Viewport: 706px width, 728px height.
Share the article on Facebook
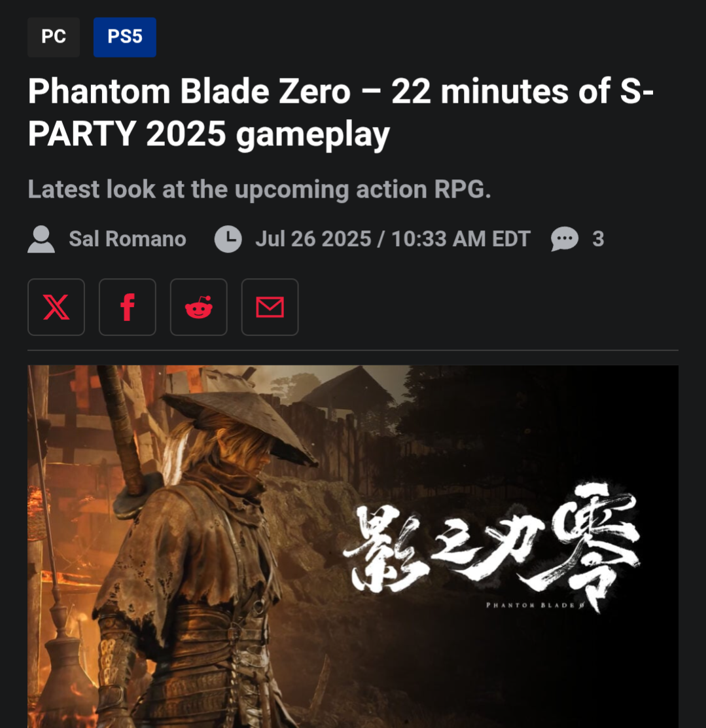(128, 307)
